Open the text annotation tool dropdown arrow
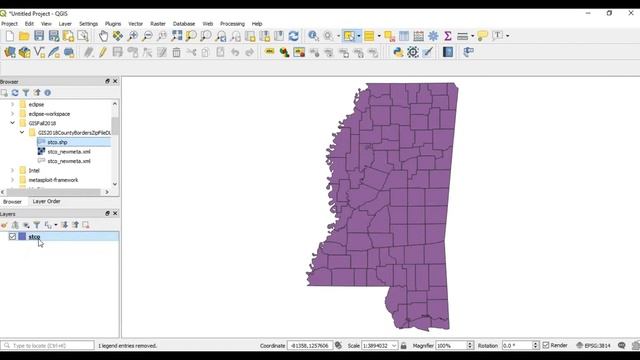The width and height of the screenshot is (640, 360). coord(507,36)
